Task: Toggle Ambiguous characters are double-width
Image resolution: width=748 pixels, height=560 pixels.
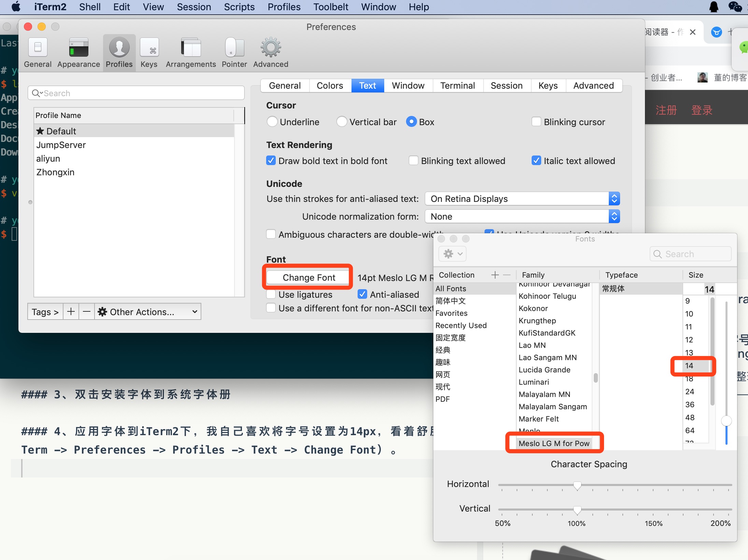Action: tap(271, 234)
